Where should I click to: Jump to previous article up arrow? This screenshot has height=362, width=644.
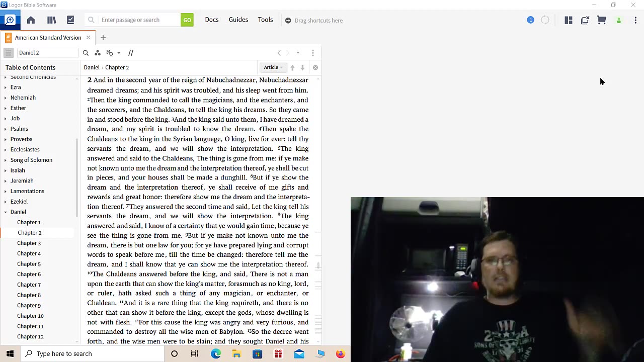[292, 67]
